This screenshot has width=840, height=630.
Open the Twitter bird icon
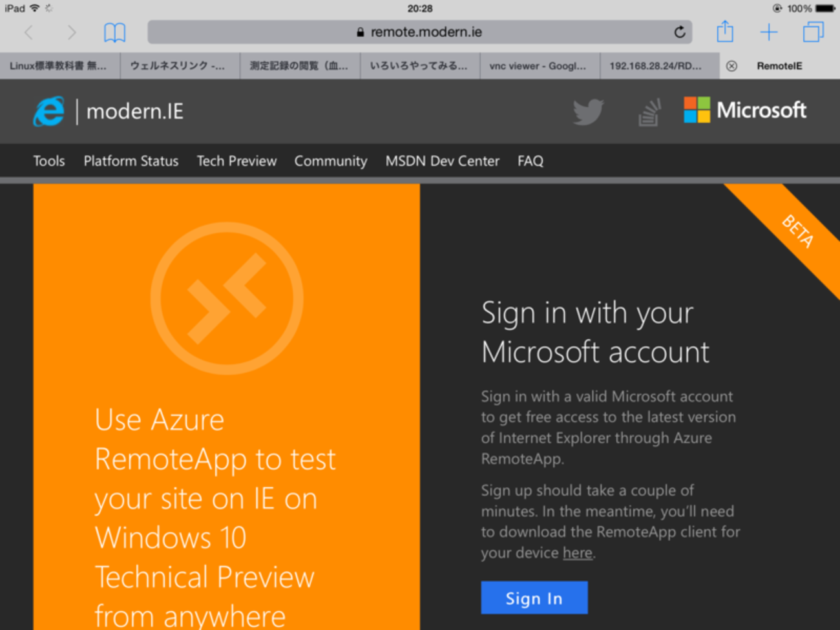click(588, 112)
